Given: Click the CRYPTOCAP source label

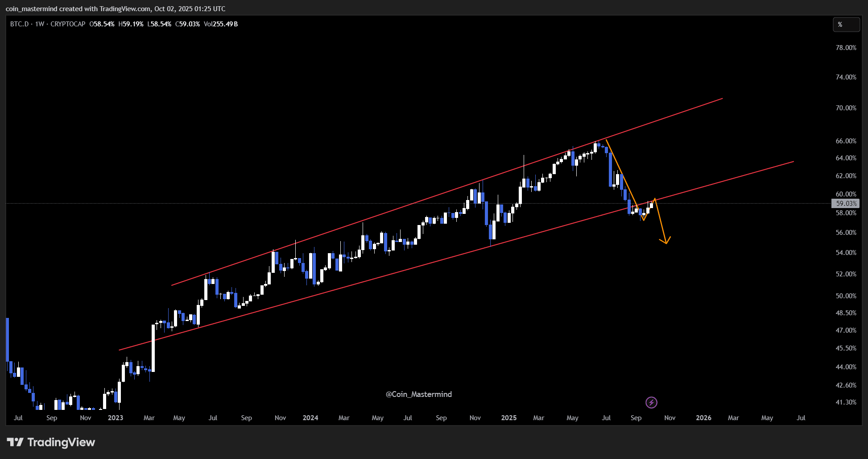Looking at the screenshot, I should [68, 24].
